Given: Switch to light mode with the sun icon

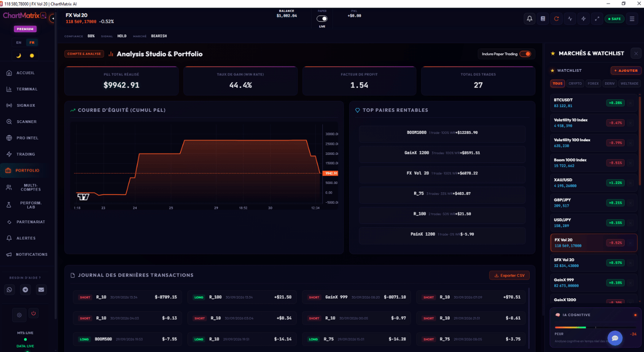Looking at the screenshot, I should pyautogui.click(x=32, y=55).
